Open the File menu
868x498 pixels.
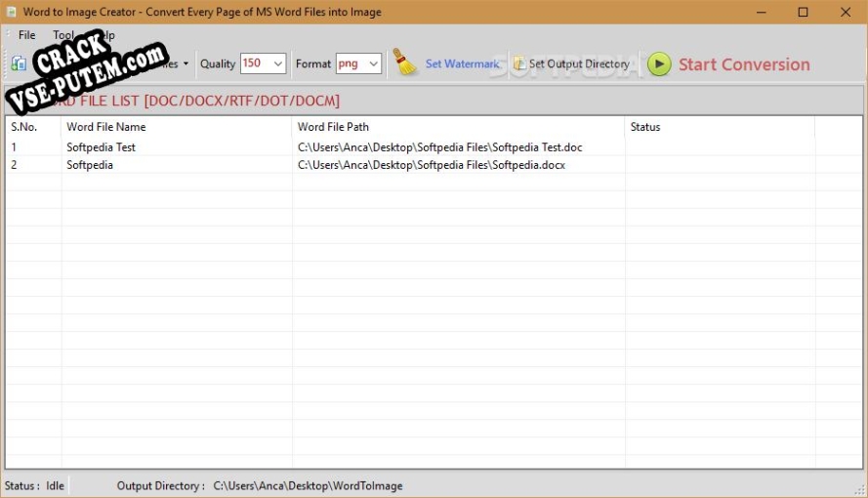(26, 35)
